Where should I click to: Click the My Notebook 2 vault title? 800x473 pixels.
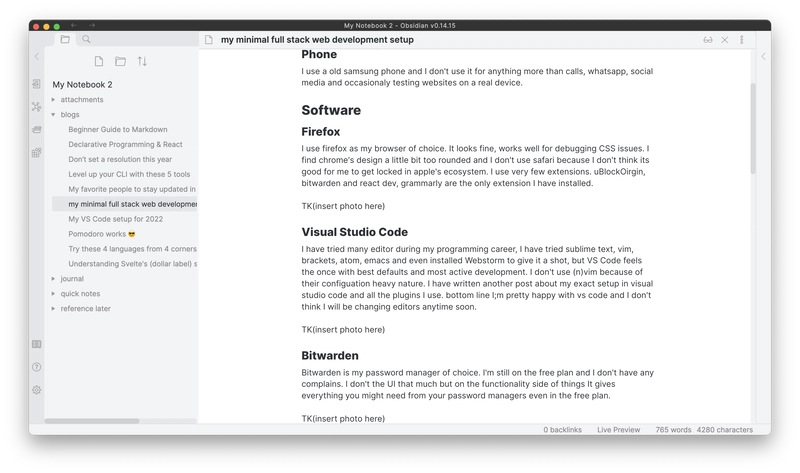82,85
